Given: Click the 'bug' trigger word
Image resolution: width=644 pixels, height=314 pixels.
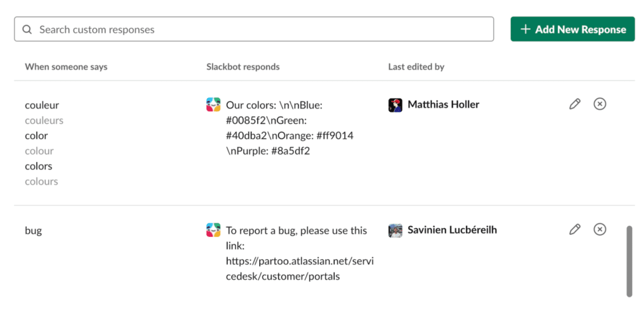Looking at the screenshot, I should [33, 230].
